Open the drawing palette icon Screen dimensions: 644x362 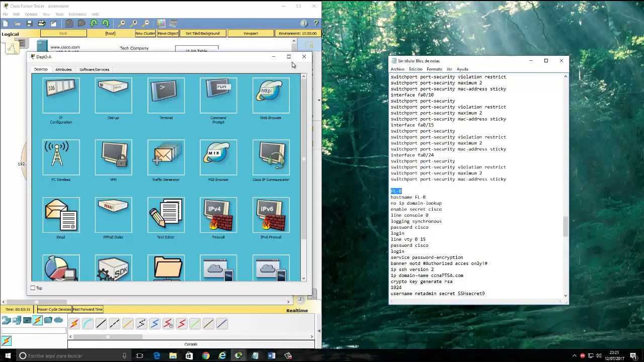click(161, 24)
